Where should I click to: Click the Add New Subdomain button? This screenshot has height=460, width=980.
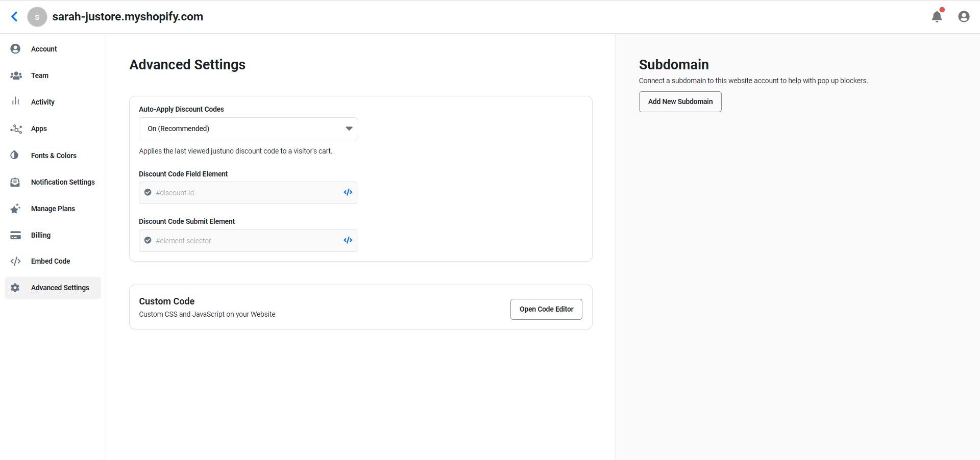(680, 101)
